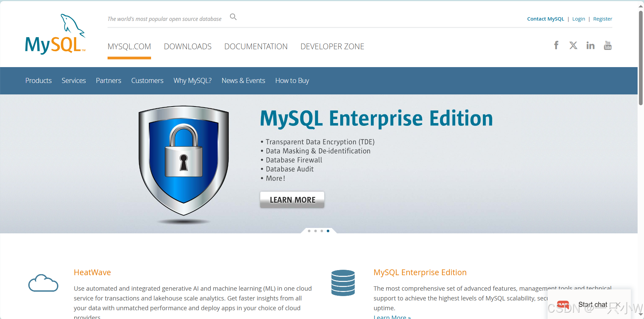Click the HeatWave cloud icon
This screenshot has width=644, height=319.
tap(43, 283)
